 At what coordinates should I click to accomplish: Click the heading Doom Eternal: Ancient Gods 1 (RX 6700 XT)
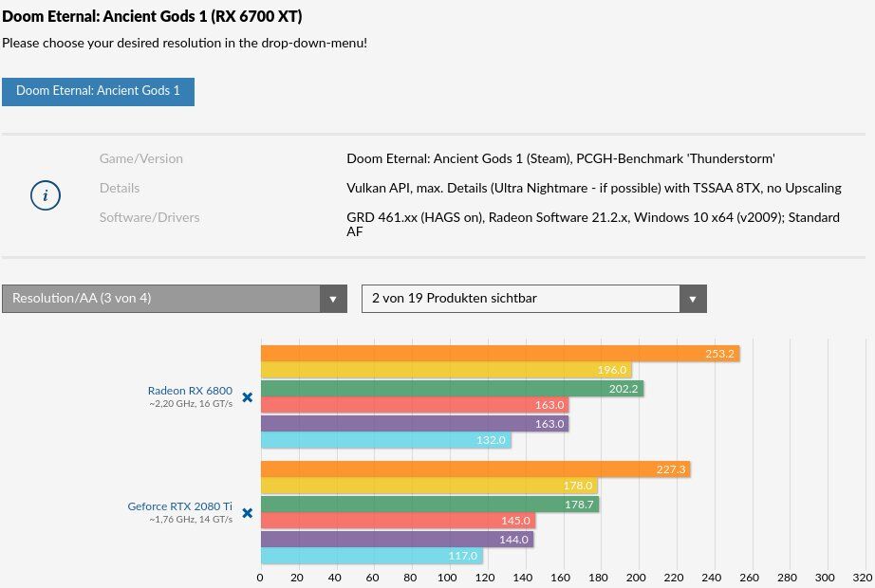(152, 16)
